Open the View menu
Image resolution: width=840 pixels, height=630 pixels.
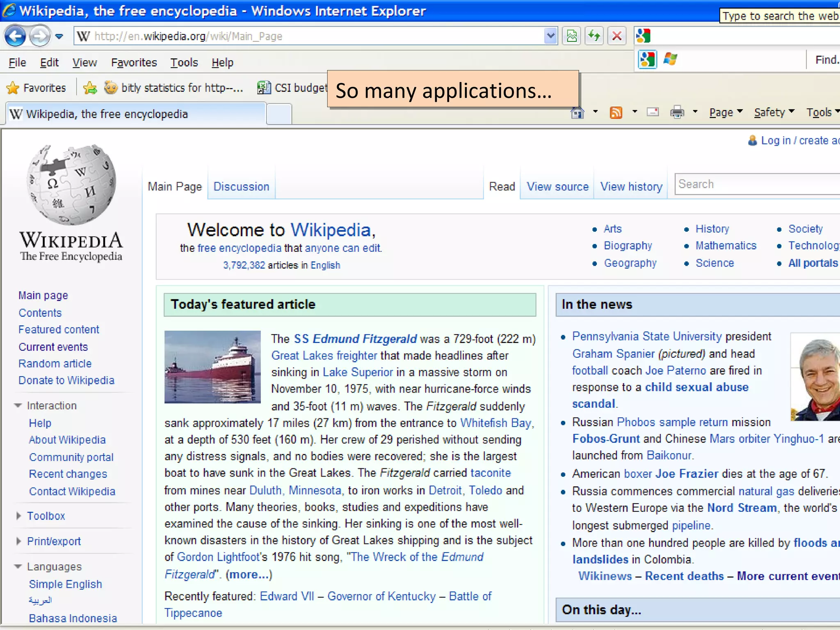point(84,62)
